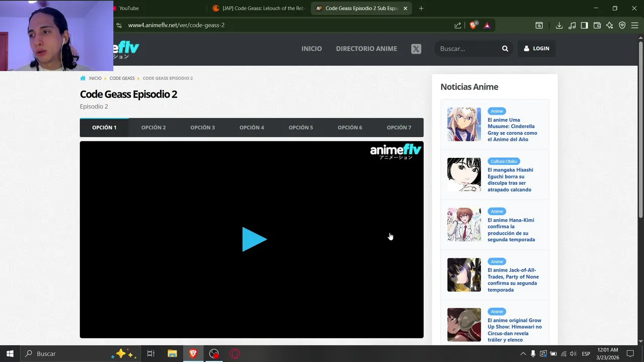Select the OPCIÓN 2 video tab
The height and width of the screenshot is (362, 644).
153,128
